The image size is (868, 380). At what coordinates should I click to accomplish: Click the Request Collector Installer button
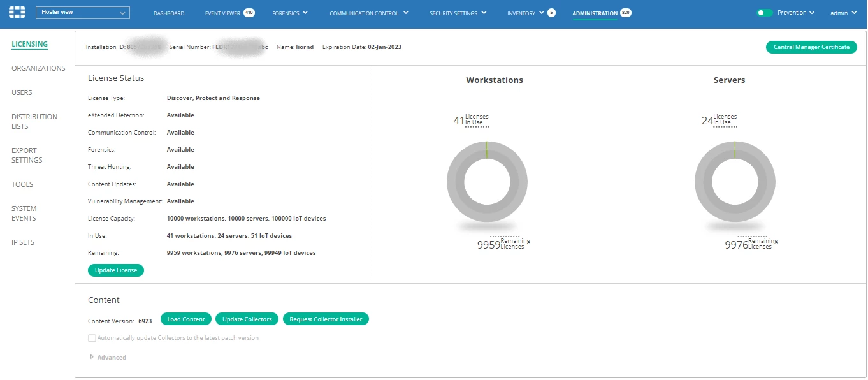[326, 319]
